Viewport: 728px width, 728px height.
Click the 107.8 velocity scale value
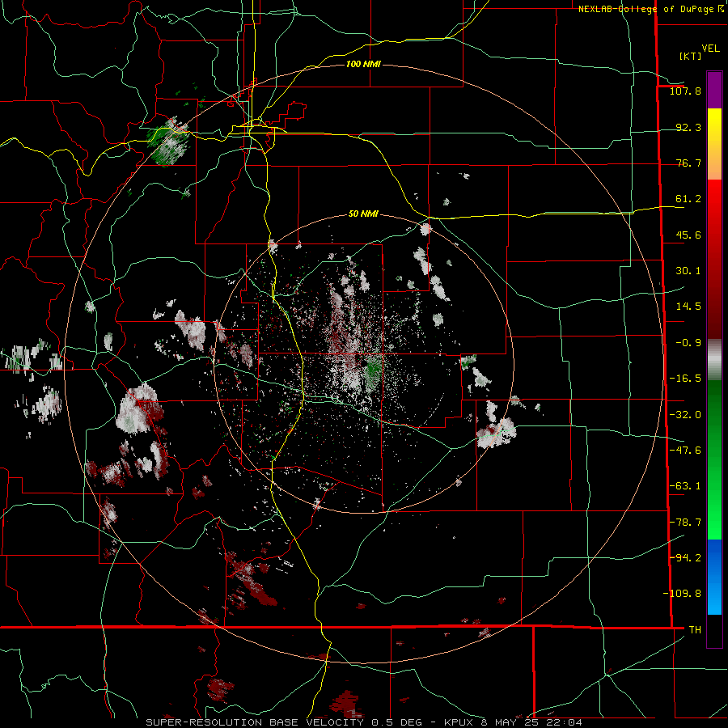coord(685,91)
